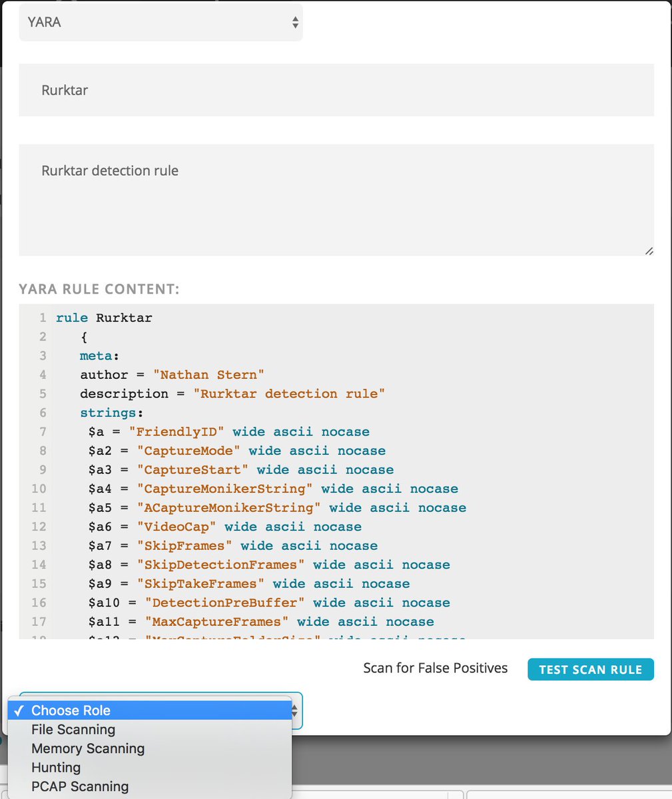Click the YARA RULE CONTENT heading
672x799 pixels.
(99, 289)
